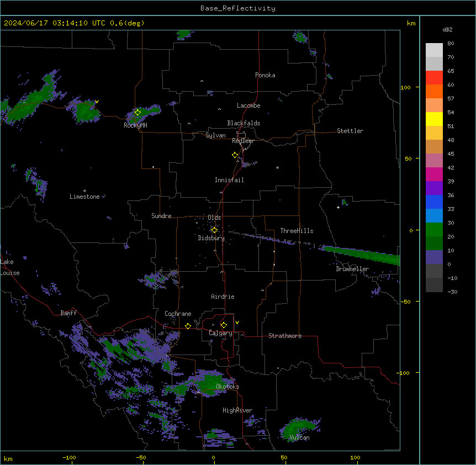This screenshot has height=465, width=476.
Task: Select the red 60-65 dBZ legend swatch
Action: point(434,78)
